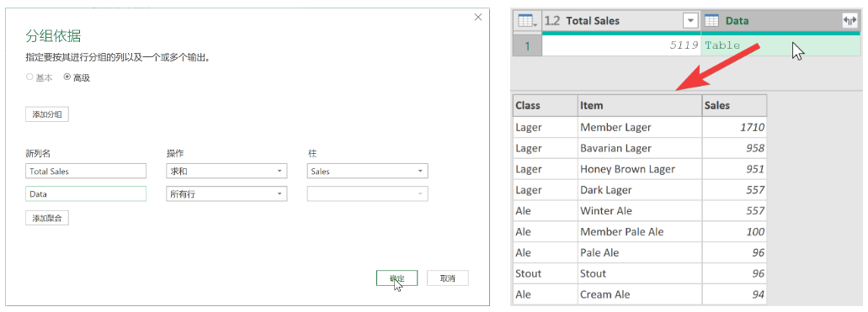The height and width of the screenshot is (312, 868).
Task: Click the Ale class cell beside Winter Ale
Action: pos(546,211)
